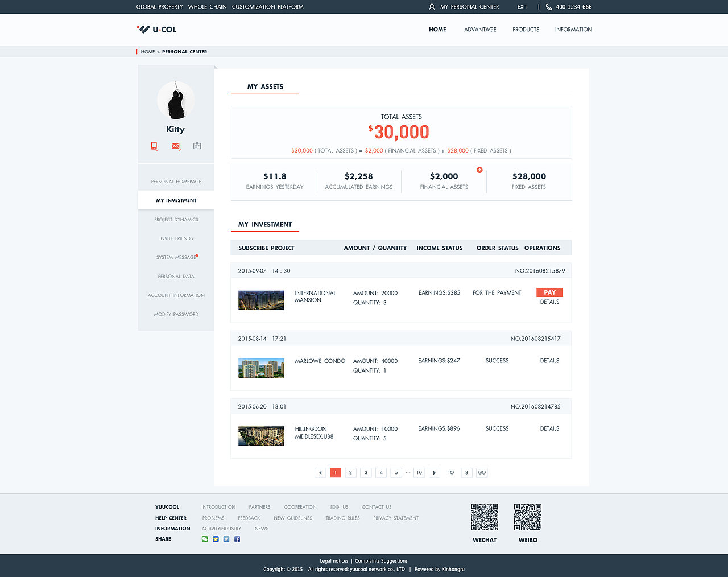Image resolution: width=728 pixels, height=577 pixels.
Task: Click the Contact Us footer link
Action: [x=377, y=507]
